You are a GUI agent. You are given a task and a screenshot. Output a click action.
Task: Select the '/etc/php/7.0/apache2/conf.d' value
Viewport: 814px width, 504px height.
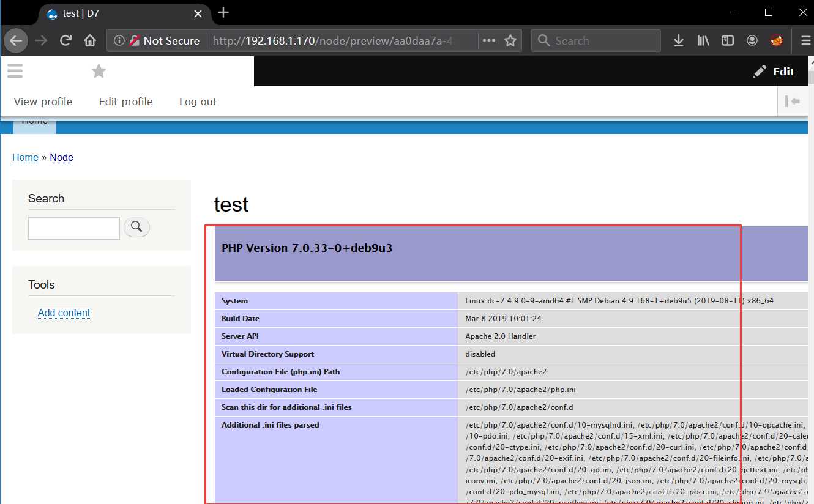pyautogui.click(x=520, y=407)
